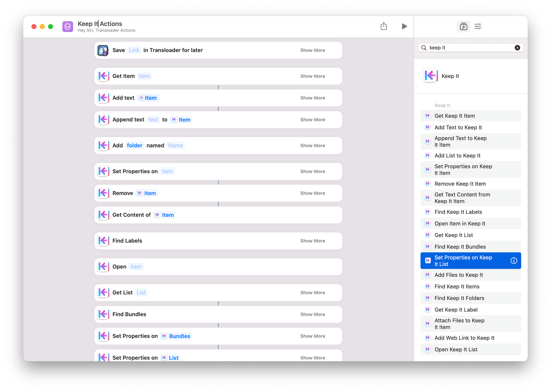
Task: Click the share shortcut icon
Action: coord(384,26)
